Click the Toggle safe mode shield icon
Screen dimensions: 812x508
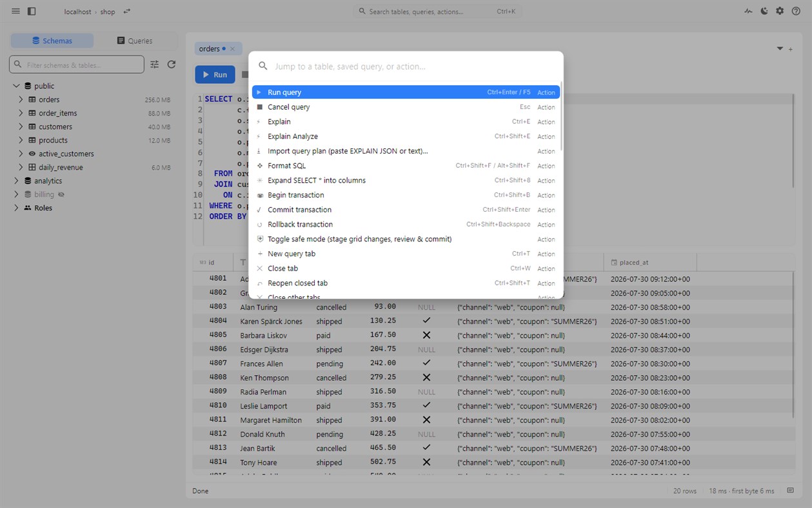[259, 239]
